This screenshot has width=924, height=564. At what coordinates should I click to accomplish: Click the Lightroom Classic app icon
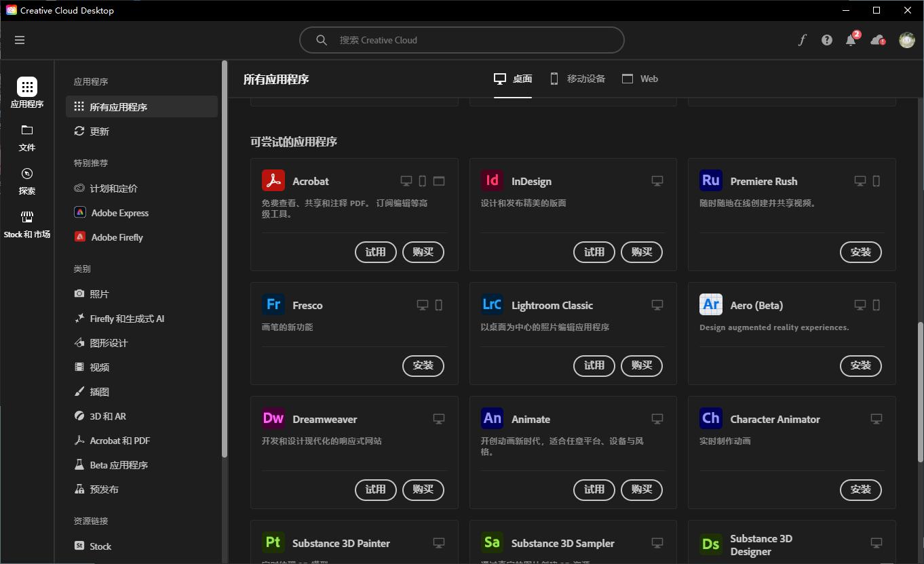click(x=493, y=304)
